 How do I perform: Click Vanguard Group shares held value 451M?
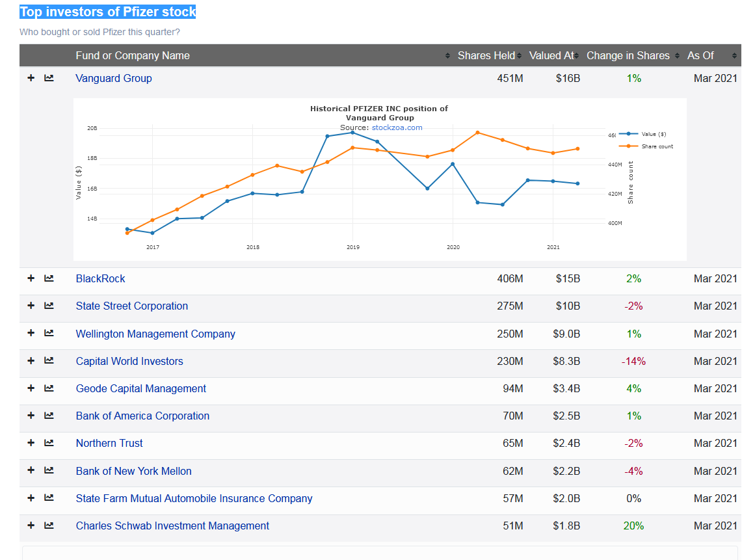(510, 78)
